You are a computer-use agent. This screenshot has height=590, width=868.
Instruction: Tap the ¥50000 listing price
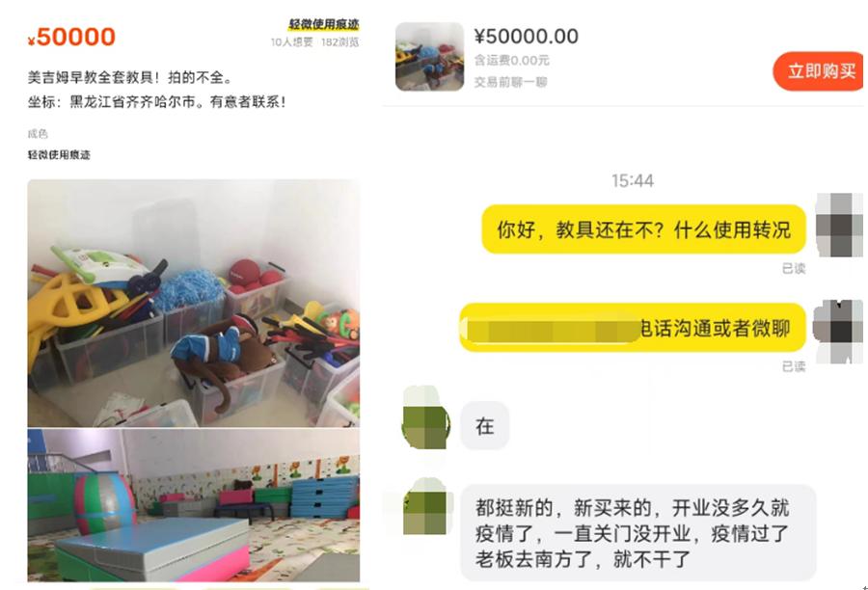tap(71, 37)
